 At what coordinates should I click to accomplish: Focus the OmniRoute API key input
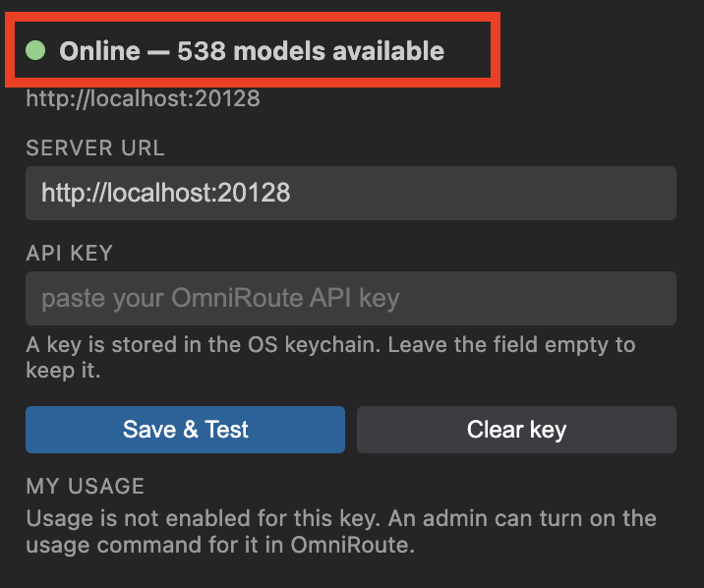coord(351,299)
